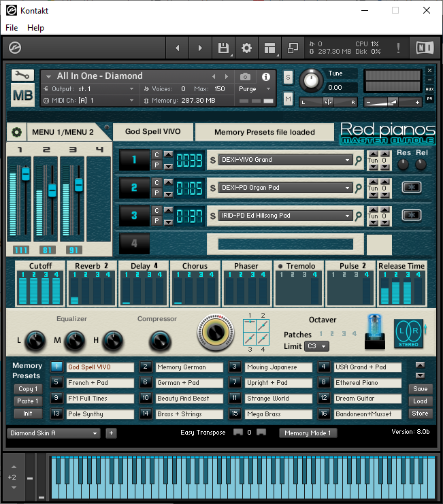This screenshot has width=443, height=504.
Task: Toggle Mute M button in instrument header
Action: pyautogui.click(x=288, y=99)
